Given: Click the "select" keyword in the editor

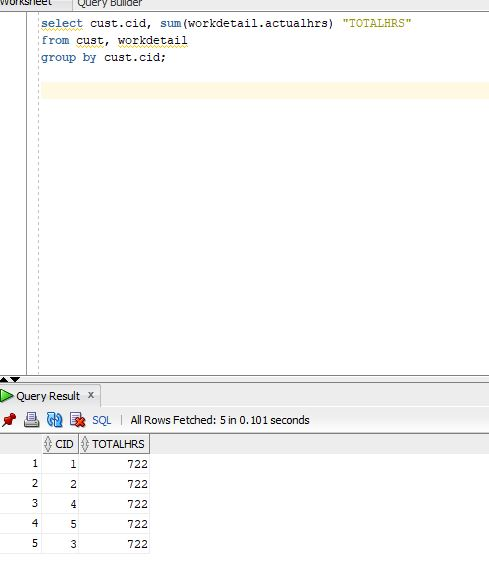Looking at the screenshot, I should point(62,23).
